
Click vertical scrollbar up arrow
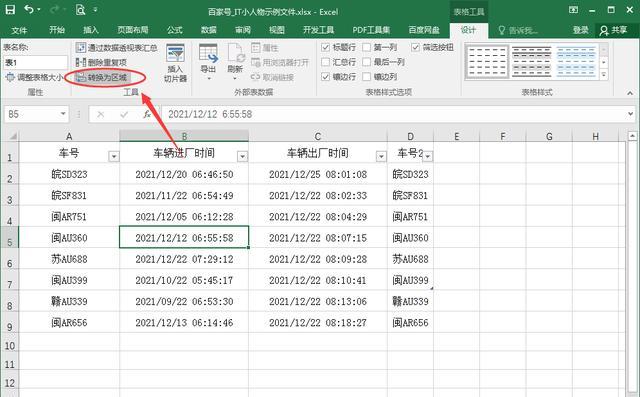point(632,135)
